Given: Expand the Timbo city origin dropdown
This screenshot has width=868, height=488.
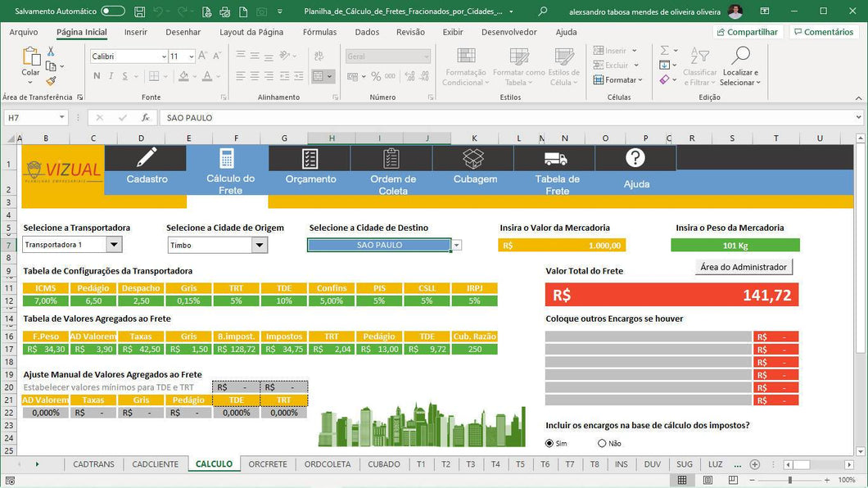Looking at the screenshot, I should [259, 245].
